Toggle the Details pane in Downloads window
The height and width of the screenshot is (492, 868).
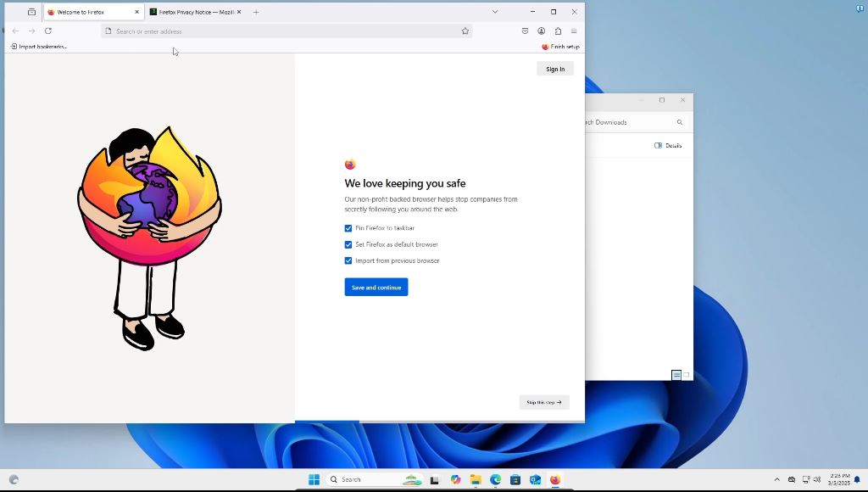pyautogui.click(x=668, y=146)
